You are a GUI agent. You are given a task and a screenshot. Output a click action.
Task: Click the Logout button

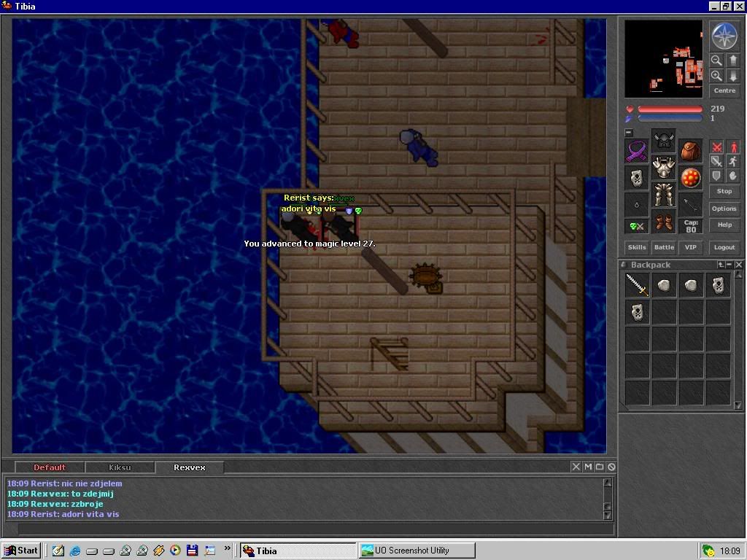(724, 247)
